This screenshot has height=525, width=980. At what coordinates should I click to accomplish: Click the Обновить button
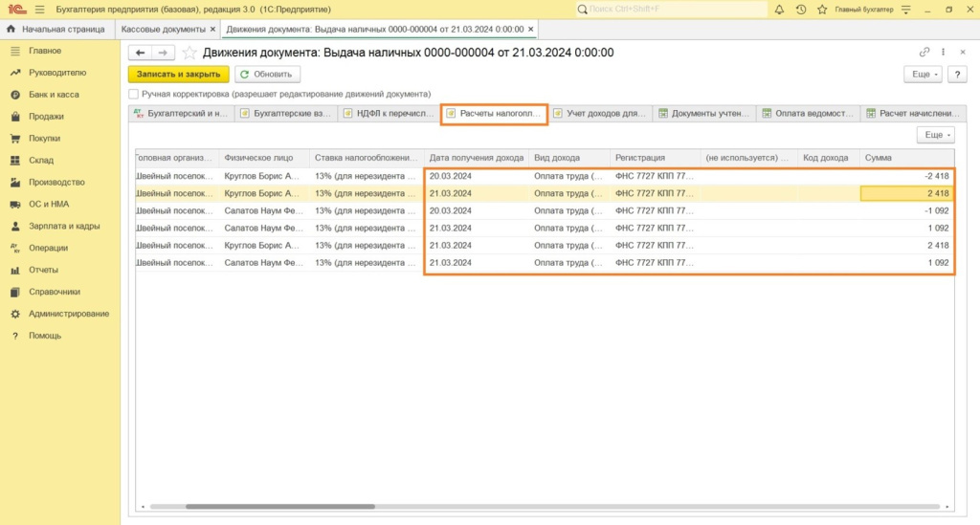[x=268, y=74]
